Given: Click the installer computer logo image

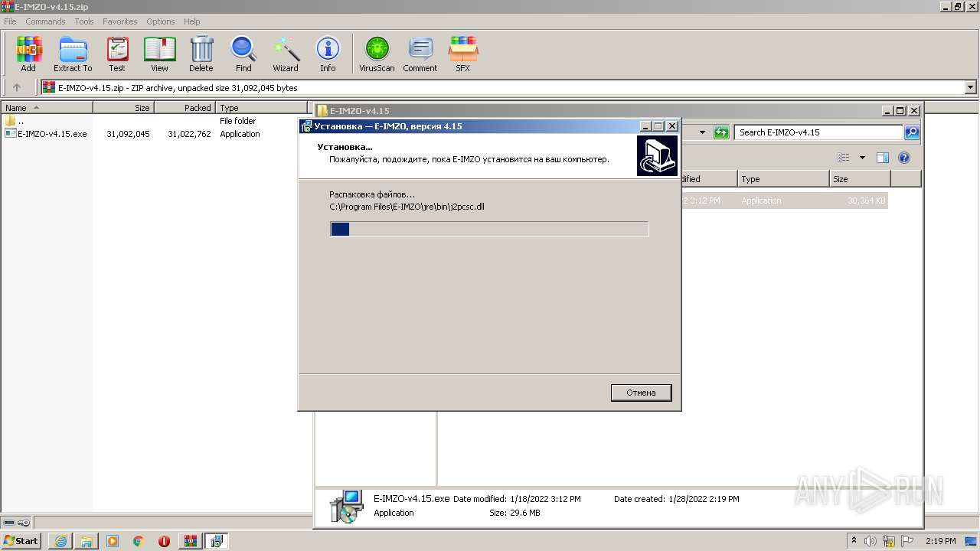Looking at the screenshot, I should pos(657,156).
